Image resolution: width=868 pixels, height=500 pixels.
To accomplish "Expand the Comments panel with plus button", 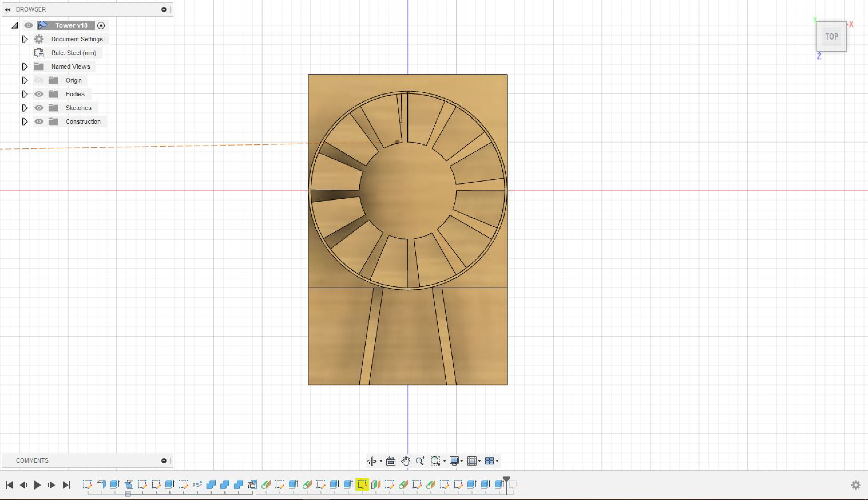I will (164, 460).
